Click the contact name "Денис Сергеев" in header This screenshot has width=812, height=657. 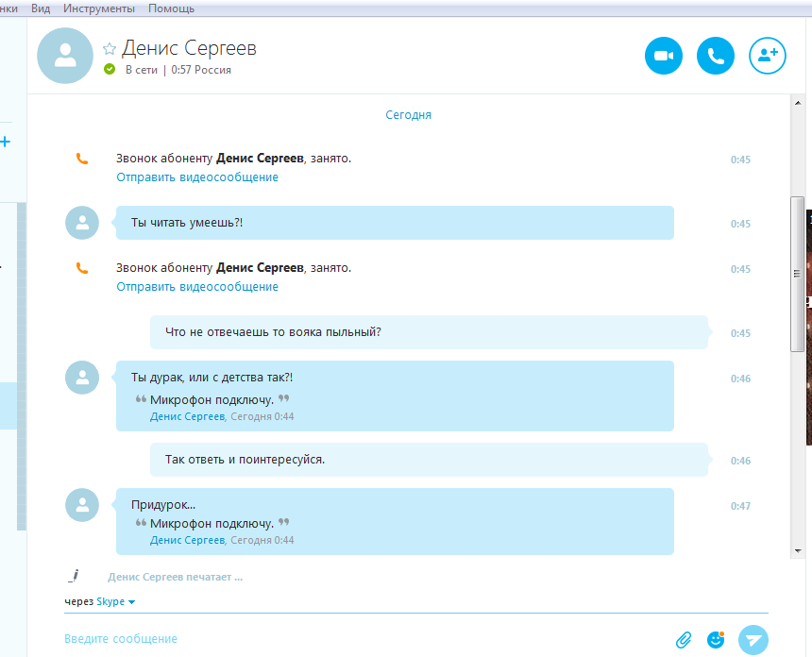(189, 48)
